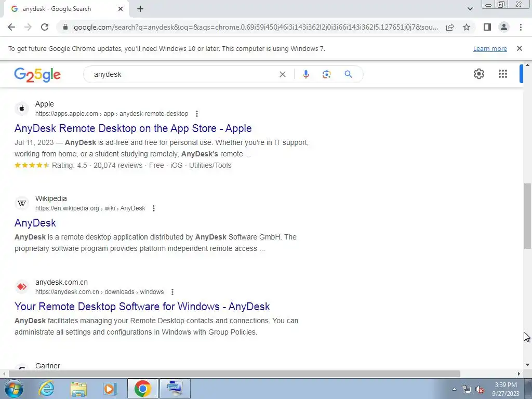Click the en.wikipedia.org URL breadcrumb

[x=90, y=208]
